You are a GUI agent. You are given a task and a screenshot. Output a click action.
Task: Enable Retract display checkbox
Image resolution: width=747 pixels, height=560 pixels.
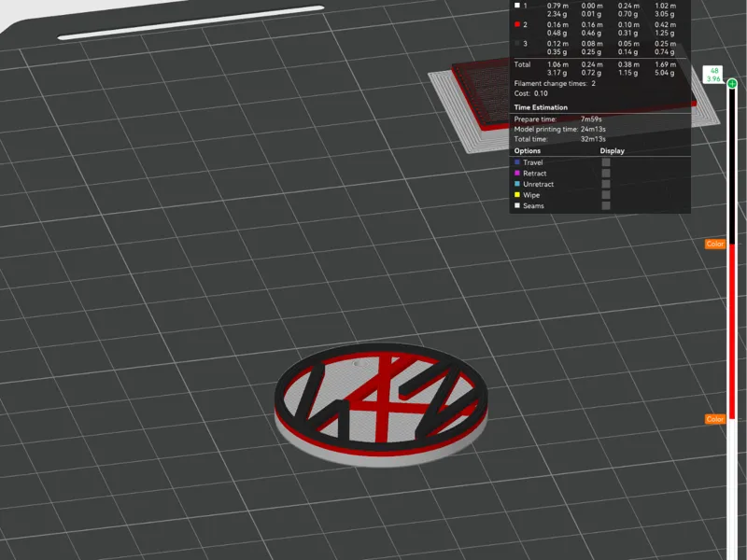click(605, 174)
